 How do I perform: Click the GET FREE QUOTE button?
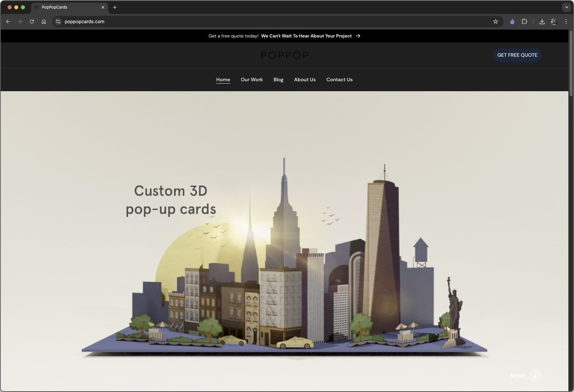(517, 55)
